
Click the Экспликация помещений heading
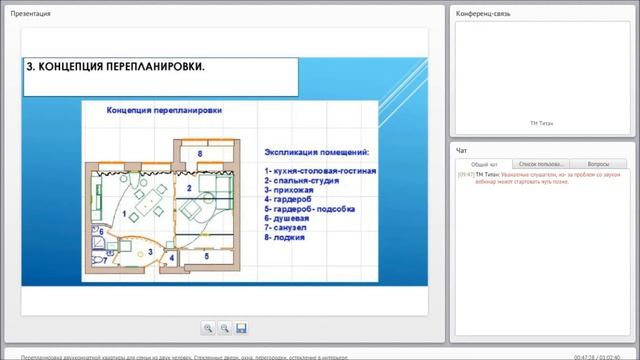coord(317,152)
